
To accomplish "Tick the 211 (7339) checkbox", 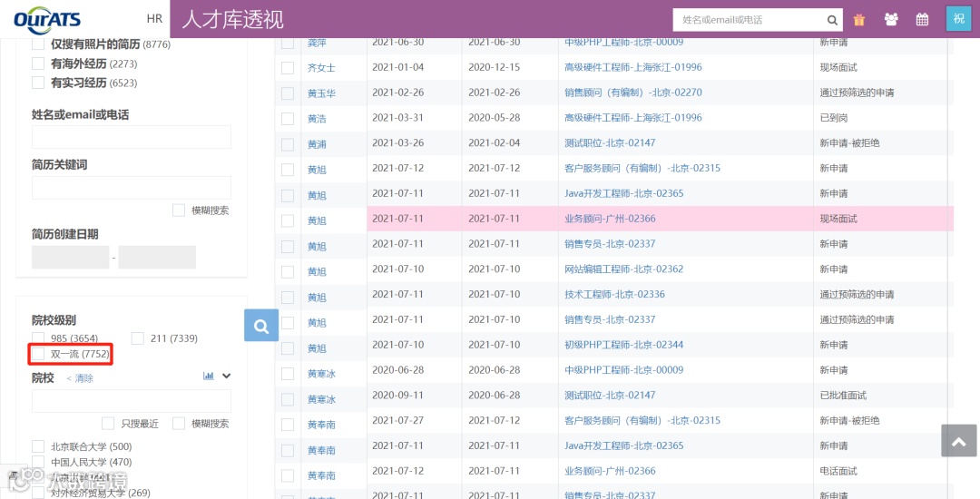I will tap(138, 338).
